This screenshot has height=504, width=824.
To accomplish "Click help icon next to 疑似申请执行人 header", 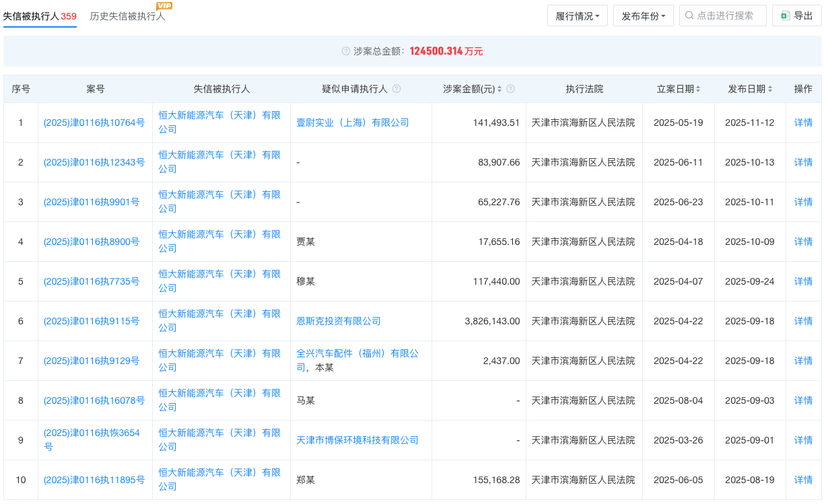I will click(397, 89).
